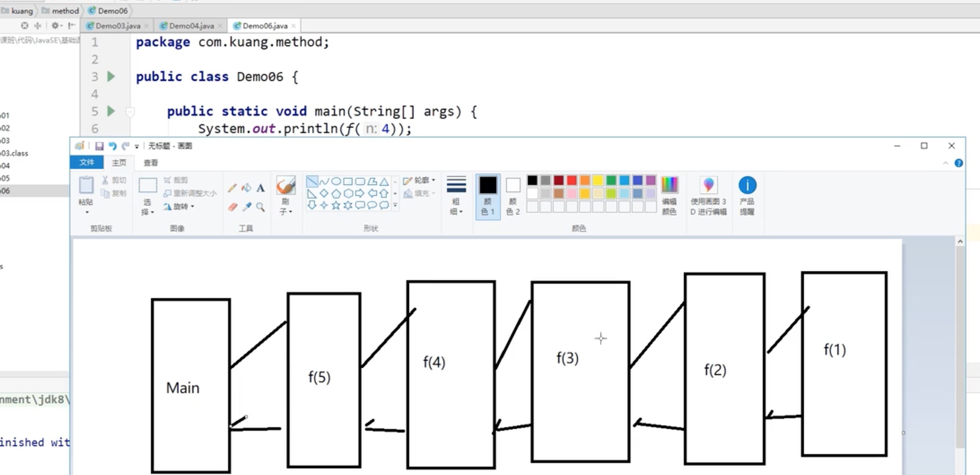The image size is (980, 475).
Task: Choose the five-point star shape
Action: [x=336, y=205]
